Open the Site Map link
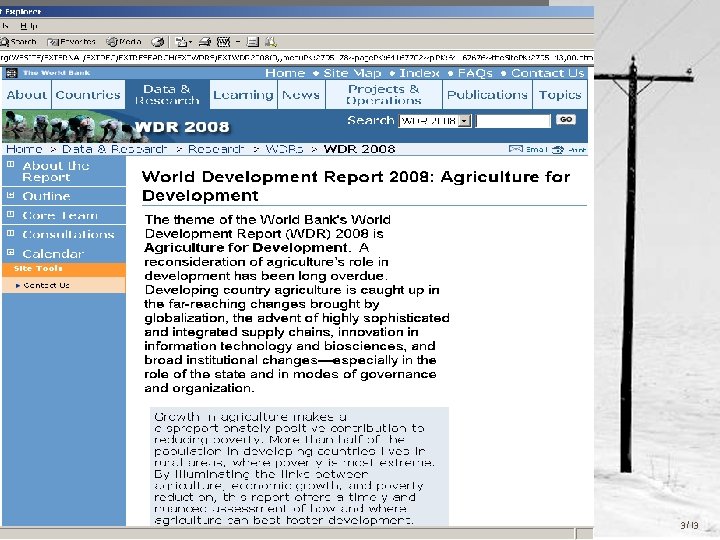Image resolution: width=720 pixels, height=540 pixels. coord(352,73)
